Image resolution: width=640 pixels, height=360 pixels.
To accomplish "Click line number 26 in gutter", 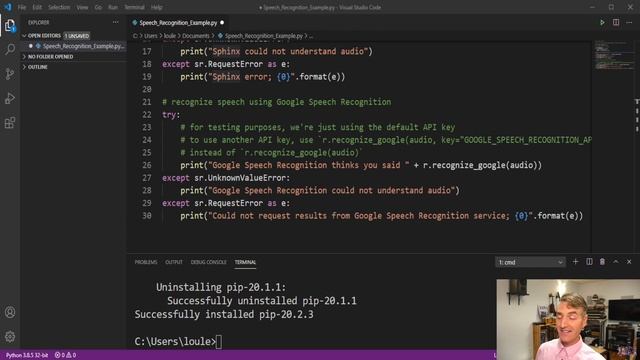I will click(147, 165).
